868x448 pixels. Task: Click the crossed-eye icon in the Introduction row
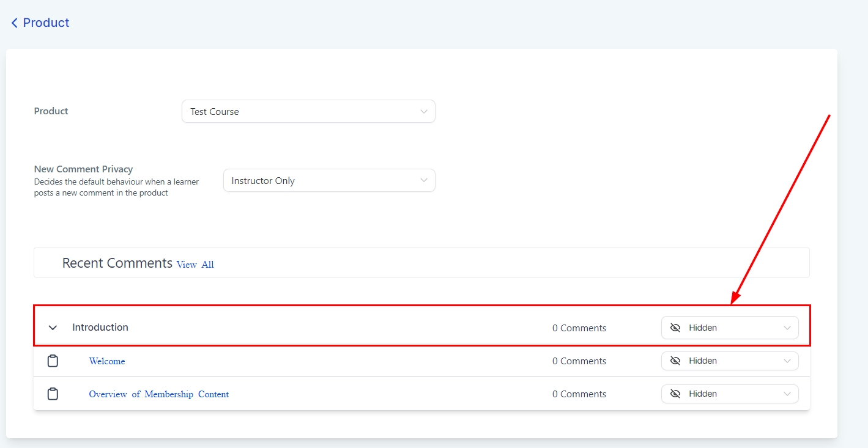pos(675,328)
